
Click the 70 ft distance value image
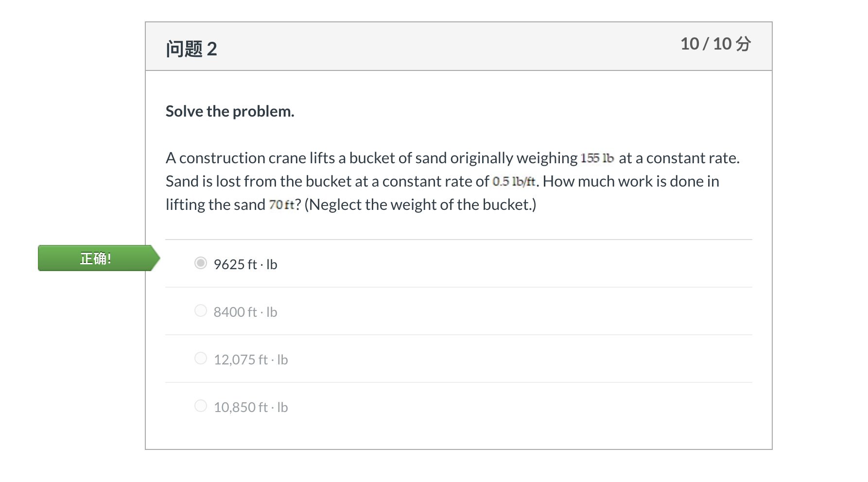tap(282, 205)
